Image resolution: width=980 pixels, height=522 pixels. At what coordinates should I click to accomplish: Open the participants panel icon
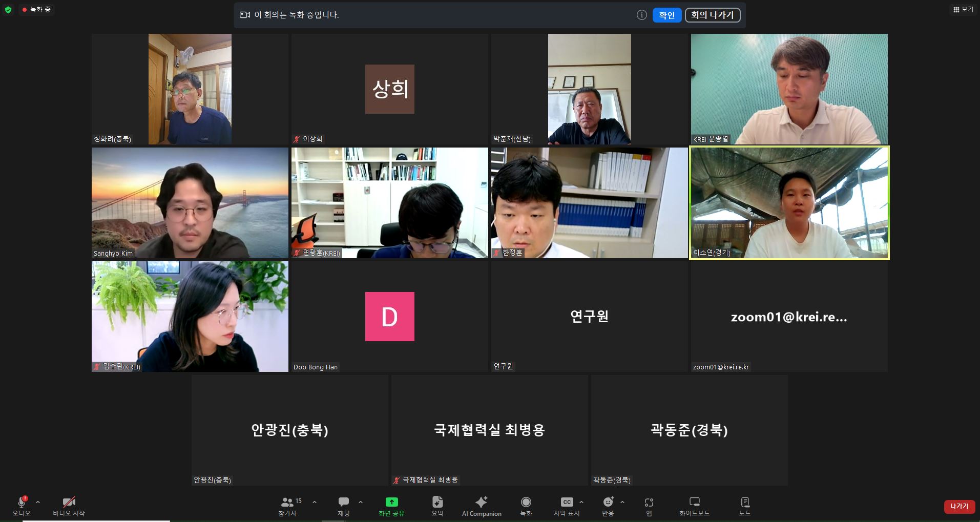tap(287, 503)
